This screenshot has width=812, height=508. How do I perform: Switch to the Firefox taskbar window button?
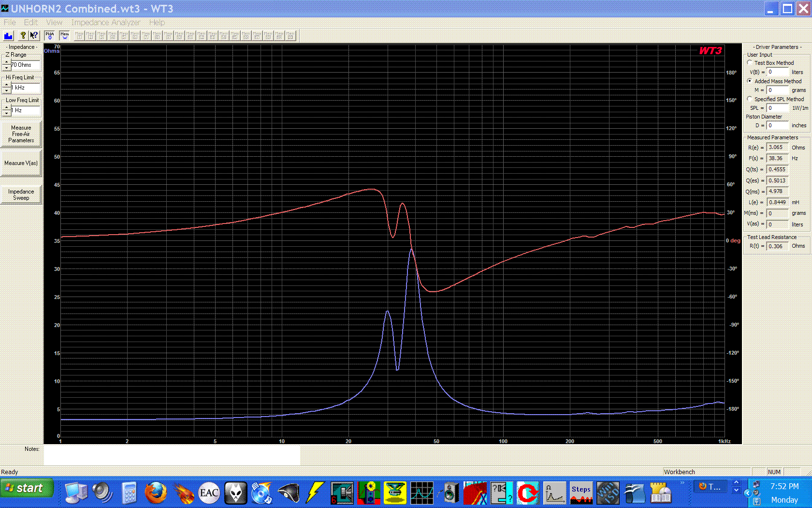pos(710,487)
